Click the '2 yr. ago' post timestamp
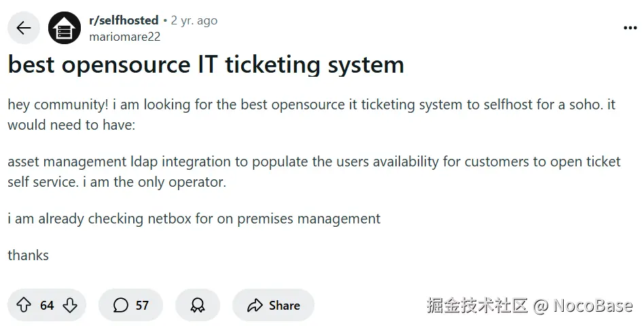 [194, 20]
